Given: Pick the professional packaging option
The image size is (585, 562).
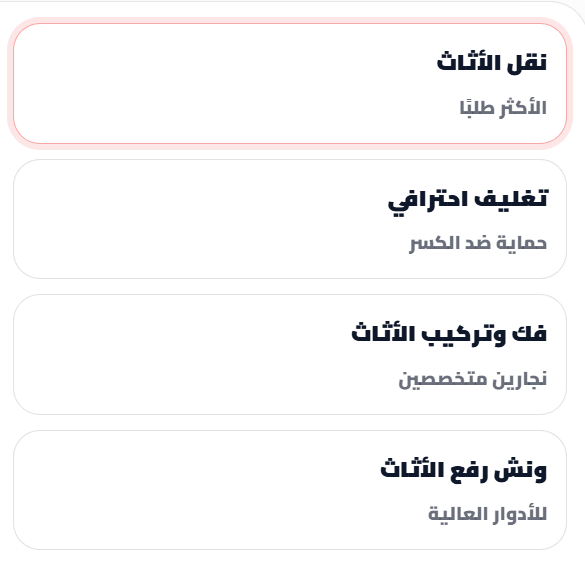Looking at the screenshot, I should 290,219.
